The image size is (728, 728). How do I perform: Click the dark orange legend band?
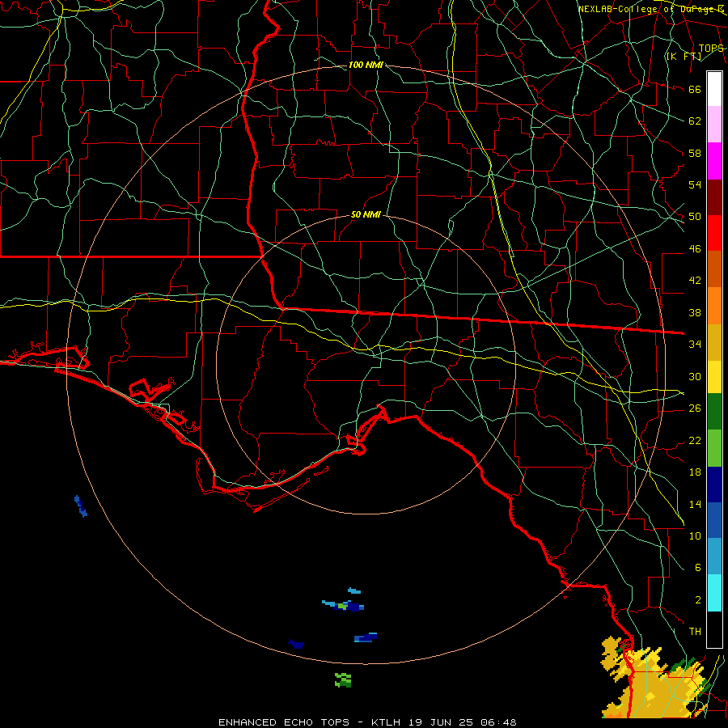pos(714,269)
